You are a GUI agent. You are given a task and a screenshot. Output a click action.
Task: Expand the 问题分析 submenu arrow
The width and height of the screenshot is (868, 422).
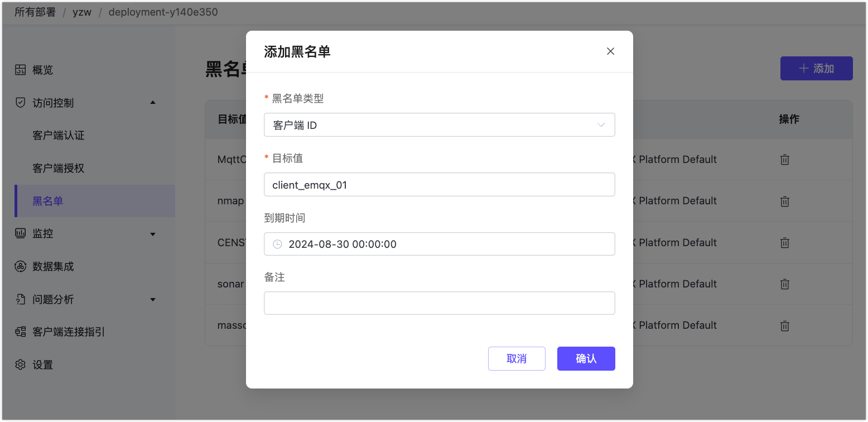(x=153, y=300)
